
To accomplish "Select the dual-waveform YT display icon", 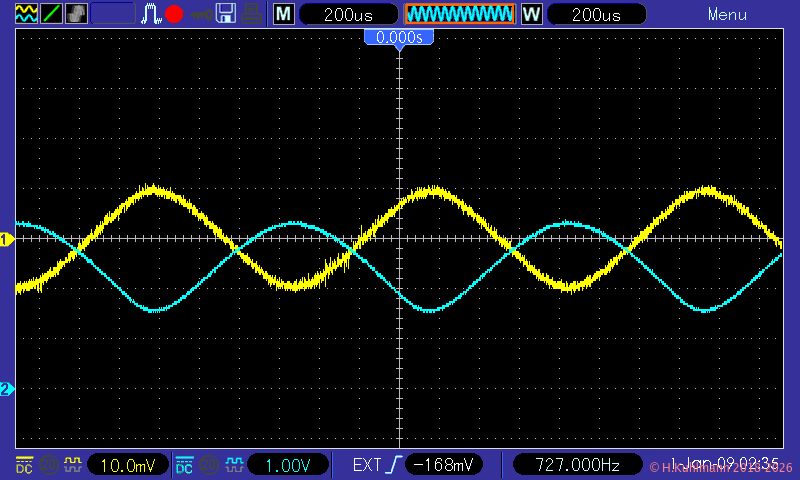I will (25, 14).
